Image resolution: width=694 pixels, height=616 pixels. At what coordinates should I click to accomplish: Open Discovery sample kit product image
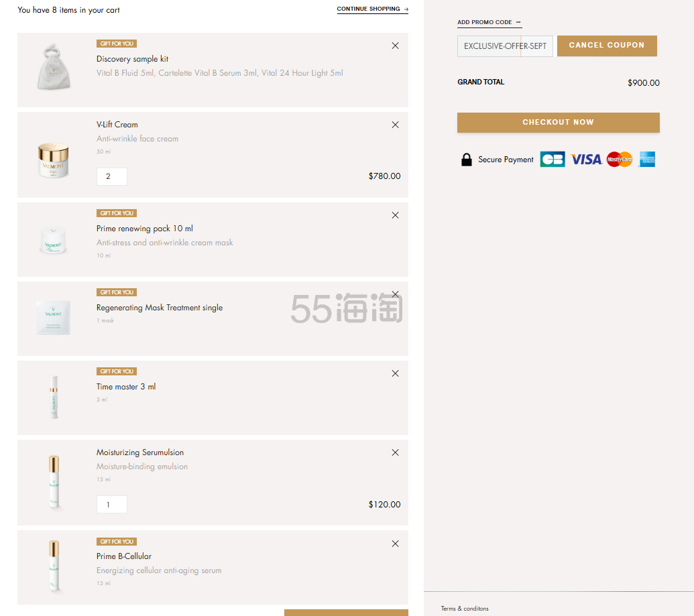(54, 67)
